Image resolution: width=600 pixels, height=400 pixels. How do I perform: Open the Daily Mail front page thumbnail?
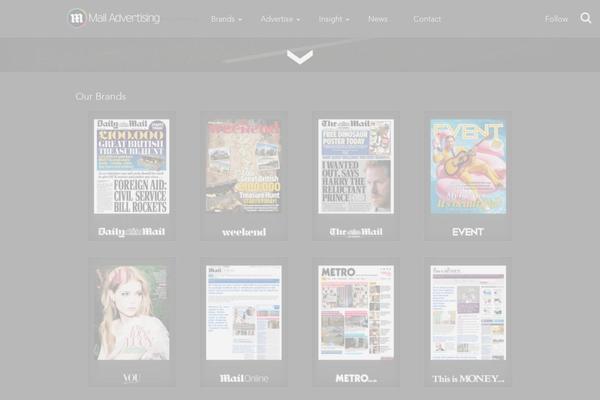132,166
